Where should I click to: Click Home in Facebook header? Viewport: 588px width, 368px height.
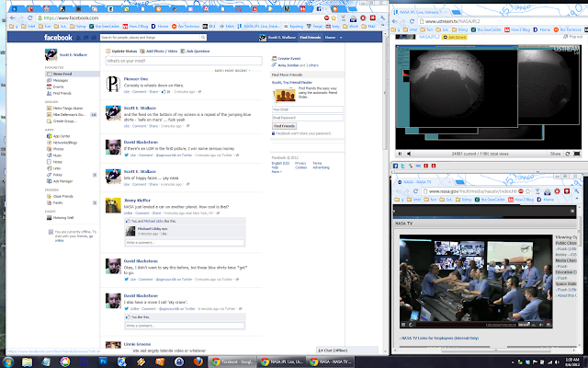pyautogui.click(x=330, y=38)
